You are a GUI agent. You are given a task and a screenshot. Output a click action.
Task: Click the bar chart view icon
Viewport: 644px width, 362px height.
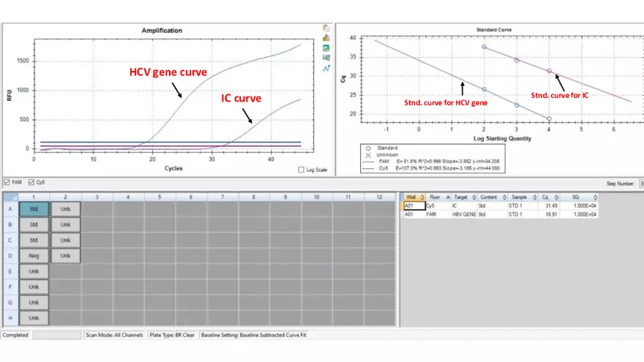point(326,37)
